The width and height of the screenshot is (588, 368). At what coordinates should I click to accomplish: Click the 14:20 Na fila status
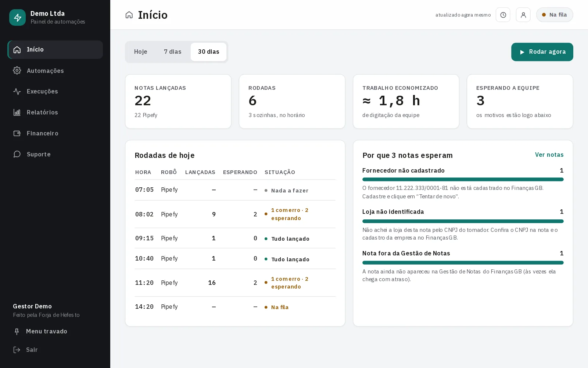(277, 307)
